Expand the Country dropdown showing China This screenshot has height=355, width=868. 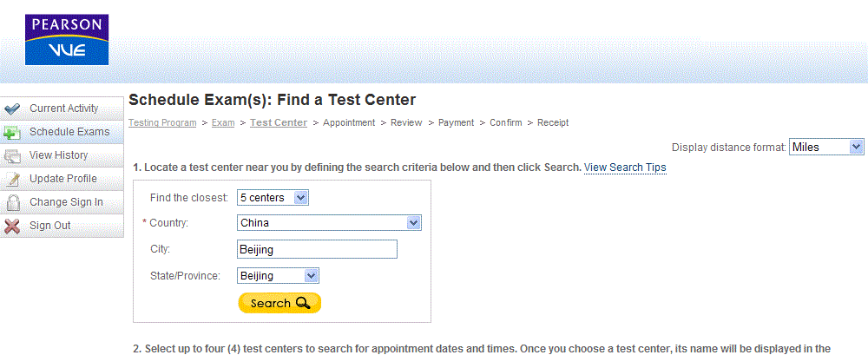(x=329, y=223)
